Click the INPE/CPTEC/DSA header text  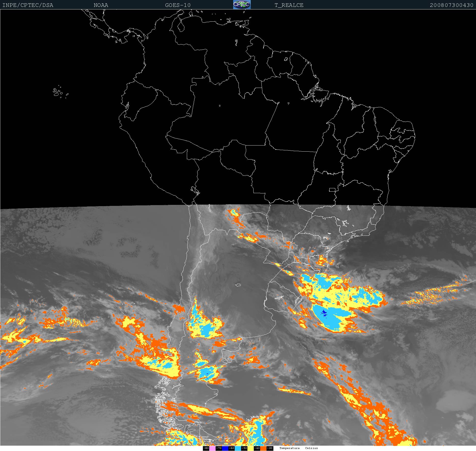pos(28,5)
